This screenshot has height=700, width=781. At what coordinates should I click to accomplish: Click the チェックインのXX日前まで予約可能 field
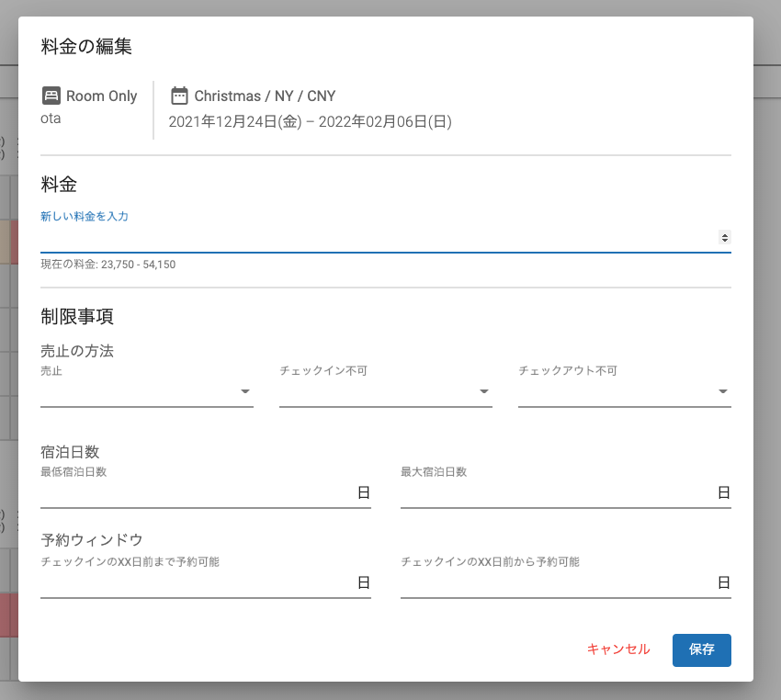click(198, 583)
